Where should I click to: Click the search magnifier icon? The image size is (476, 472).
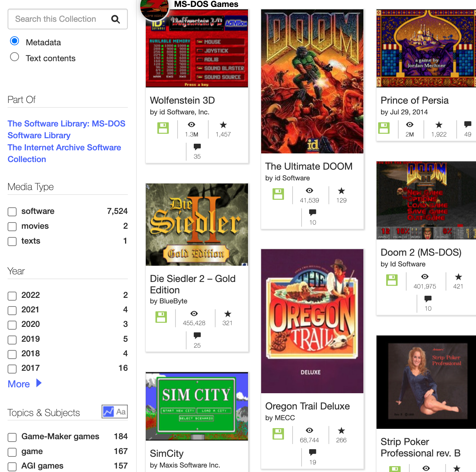click(116, 19)
